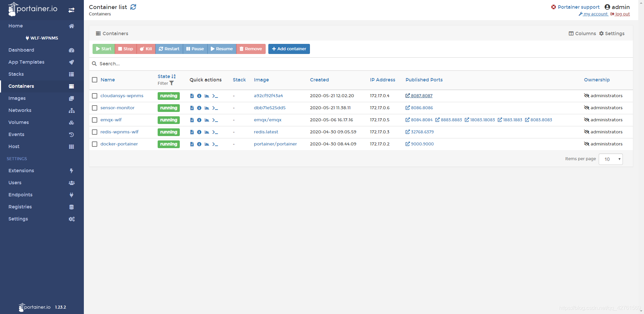Open console for cloudansys-wpnms

(215, 96)
